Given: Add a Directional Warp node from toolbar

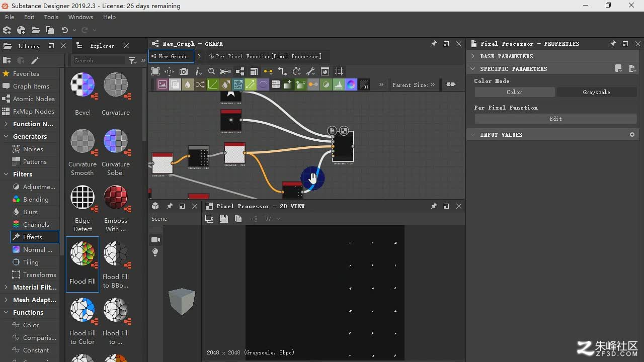Looking at the screenshot, I should (x=251, y=84).
